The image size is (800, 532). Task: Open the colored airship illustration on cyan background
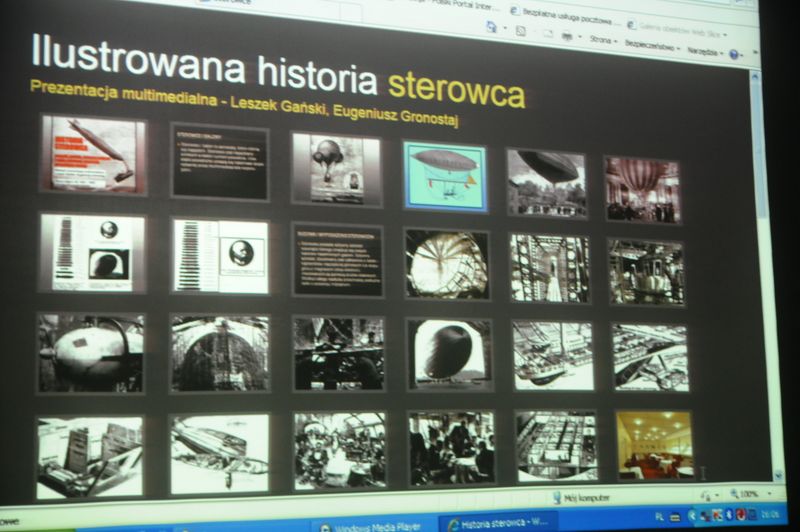tap(445, 176)
